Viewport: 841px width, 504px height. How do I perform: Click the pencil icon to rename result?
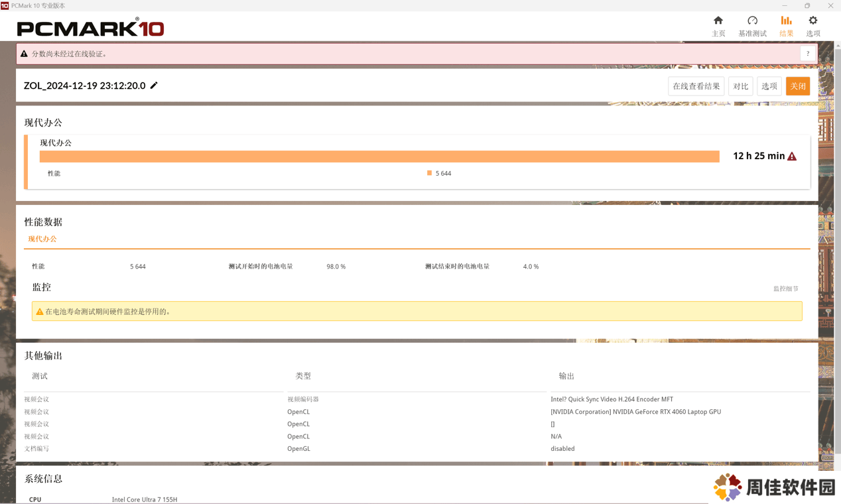pos(154,86)
